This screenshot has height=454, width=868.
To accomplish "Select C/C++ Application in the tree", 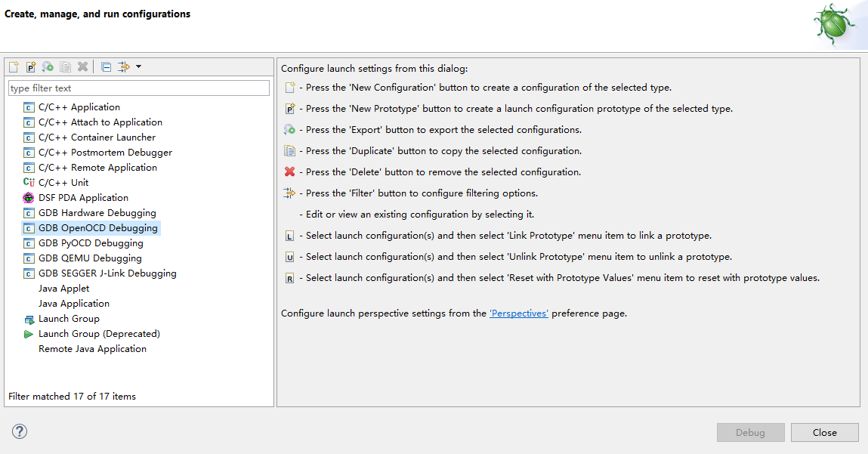I will pos(79,107).
